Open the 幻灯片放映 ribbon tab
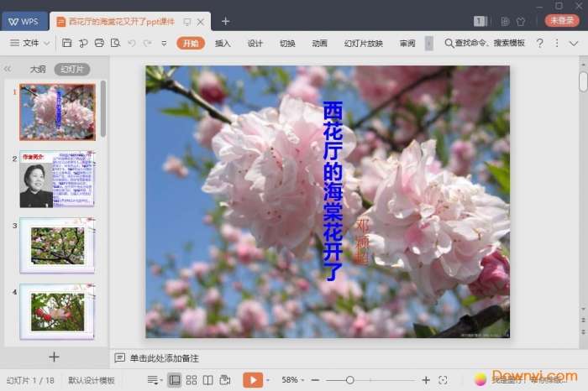The height and width of the screenshot is (391, 588). (x=363, y=43)
